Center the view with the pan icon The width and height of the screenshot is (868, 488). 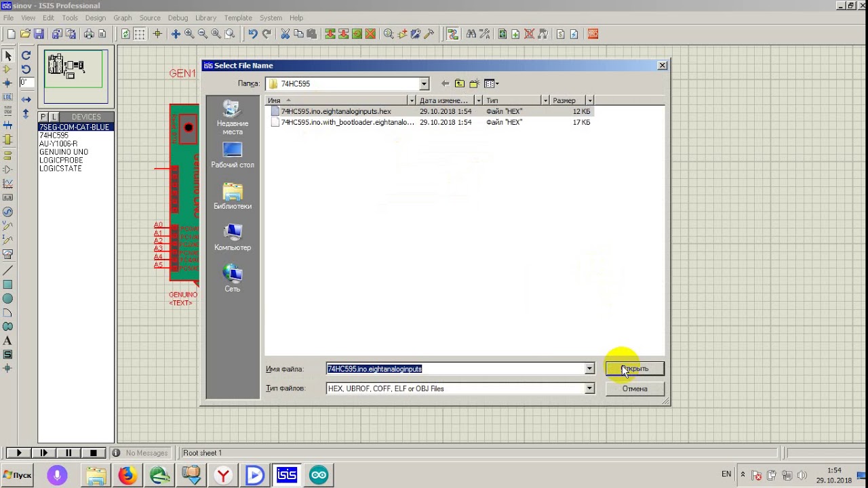176,34
